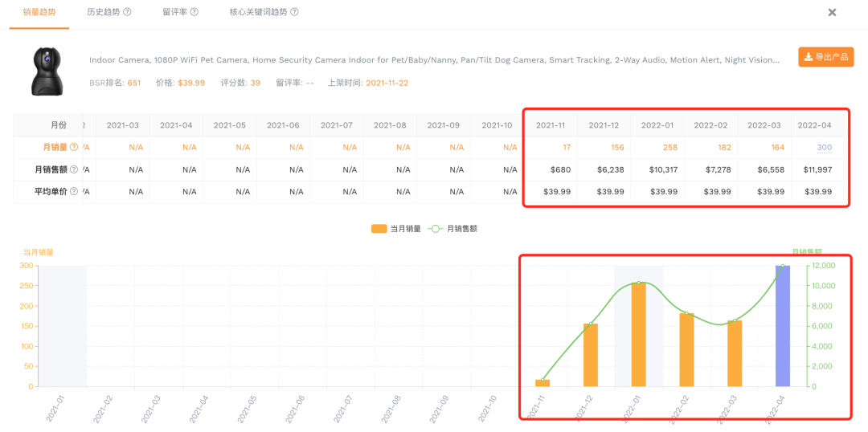Close the sales trend panel
Image resolution: width=868 pixels, height=432 pixels.
tap(832, 13)
